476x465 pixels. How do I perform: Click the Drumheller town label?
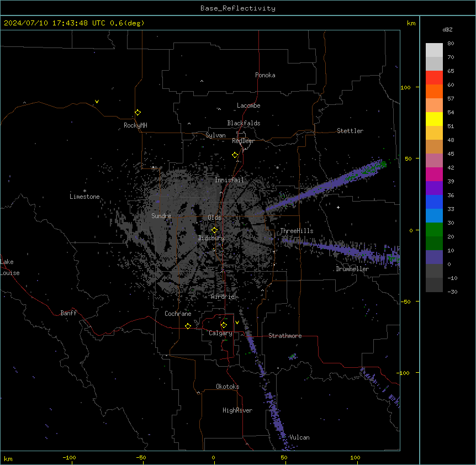pos(352,269)
